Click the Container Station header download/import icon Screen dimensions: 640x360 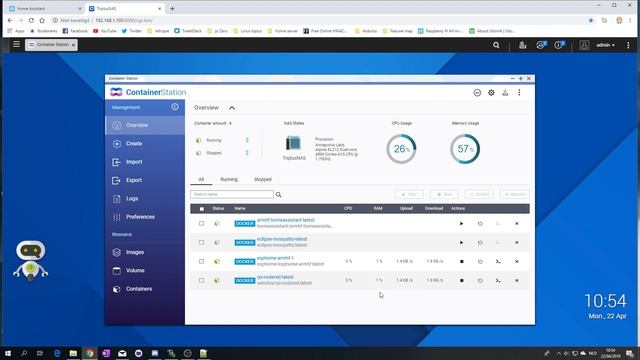pyautogui.click(x=505, y=93)
